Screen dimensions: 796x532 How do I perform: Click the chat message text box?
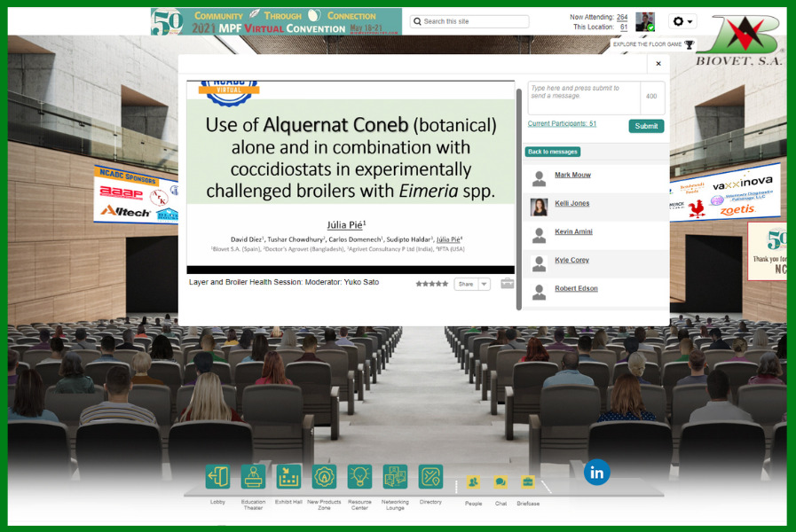point(583,97)
